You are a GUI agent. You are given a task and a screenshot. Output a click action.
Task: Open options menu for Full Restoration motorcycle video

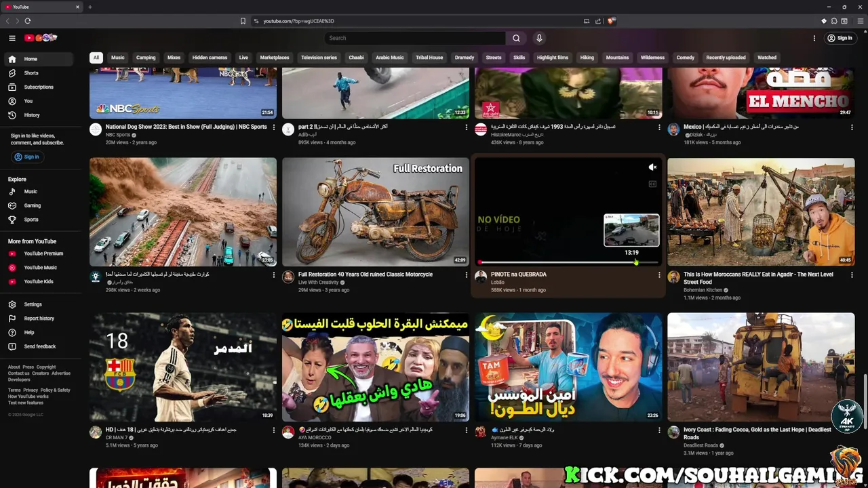pyautogui.click(x=467, y=274)
